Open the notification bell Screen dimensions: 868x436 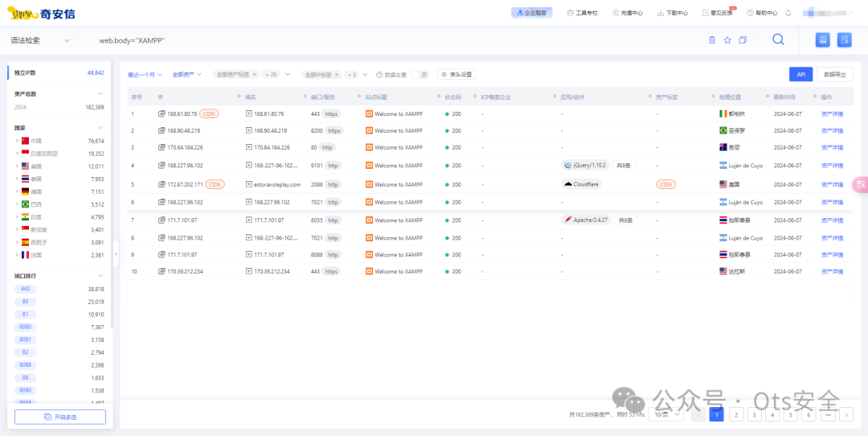(x=788, y=13)
